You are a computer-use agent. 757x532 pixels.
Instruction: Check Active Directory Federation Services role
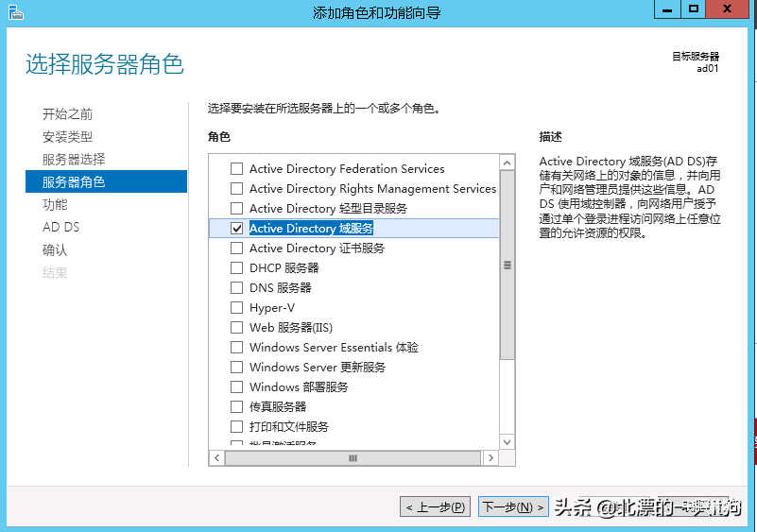click(236, 168)
